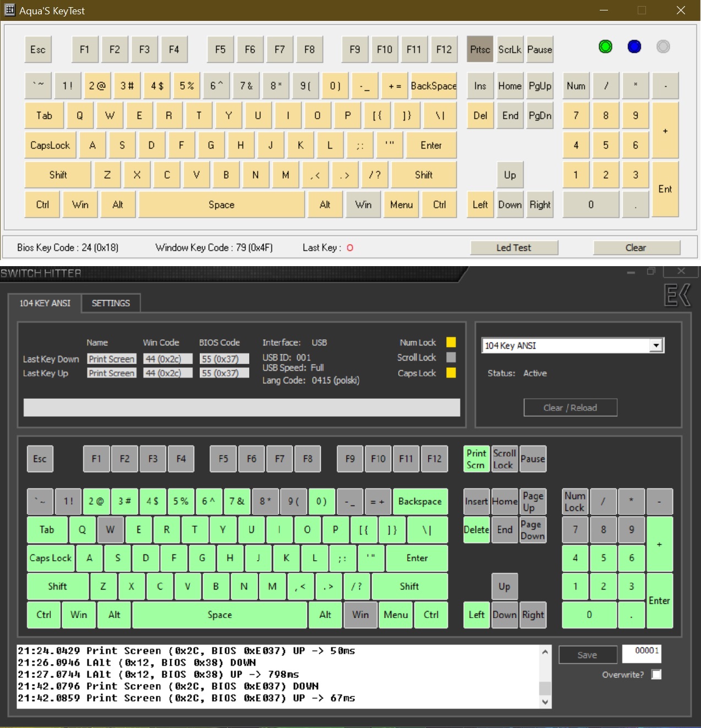Click the blue LED indicator circle
This screenshot has height=728, width=701.
coord(634,47)
